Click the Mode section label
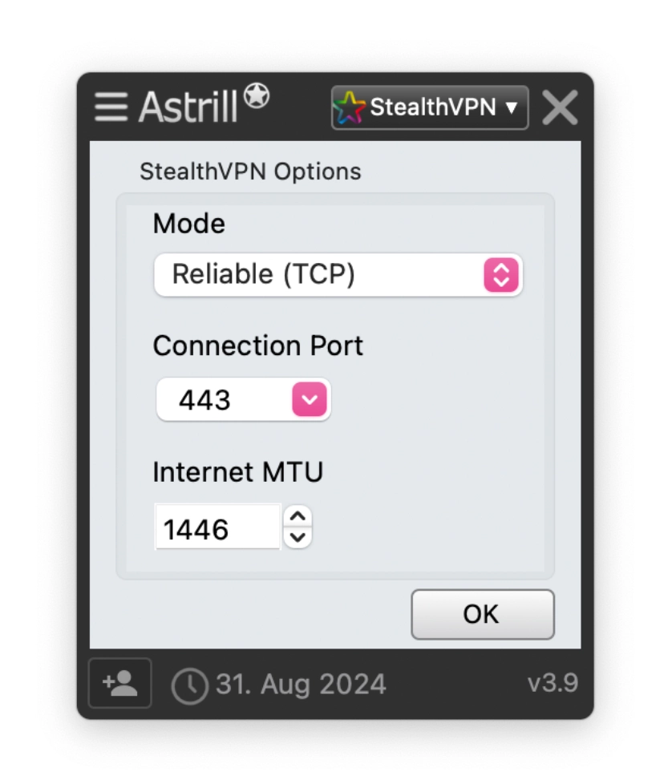This screenshot has width=672, height=784. click(188, 224)
